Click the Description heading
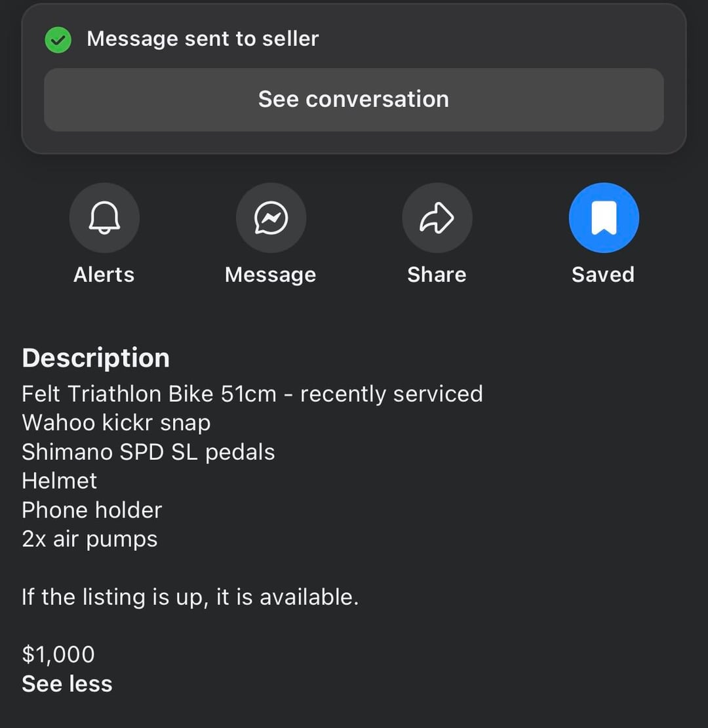The height and width of the screenshot is (728, 708). click(96, 358)
